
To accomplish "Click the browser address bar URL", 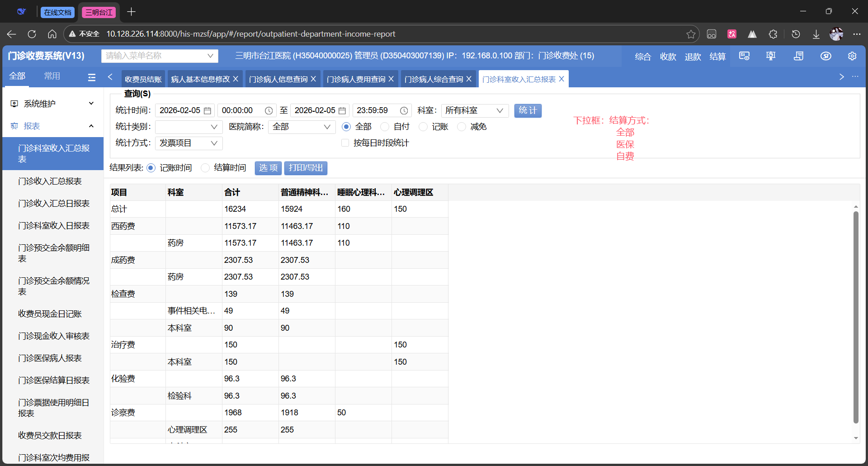I will tap(251, 34).
